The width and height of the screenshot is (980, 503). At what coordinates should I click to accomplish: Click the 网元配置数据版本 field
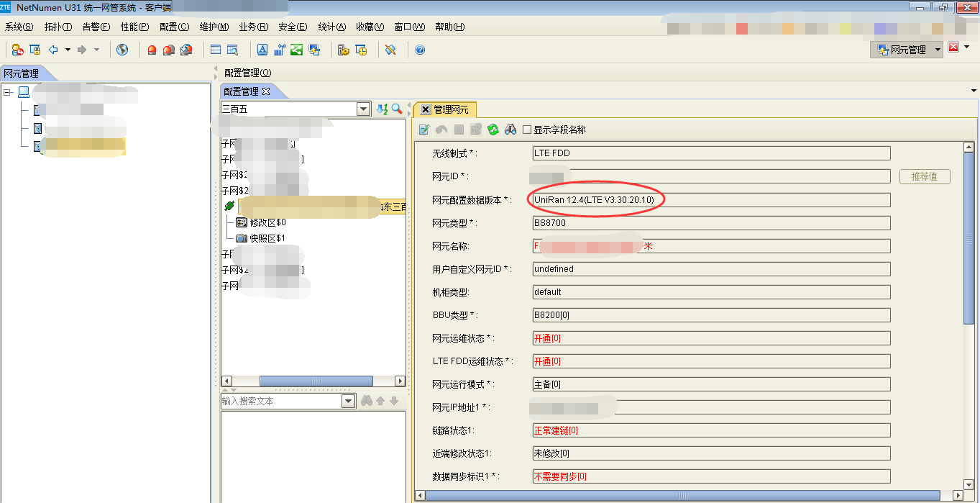711,199
